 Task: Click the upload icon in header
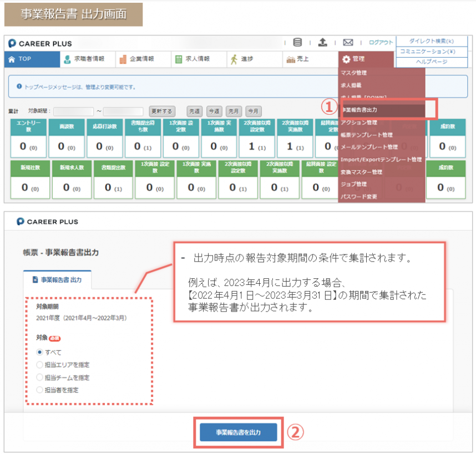point(322,43)
